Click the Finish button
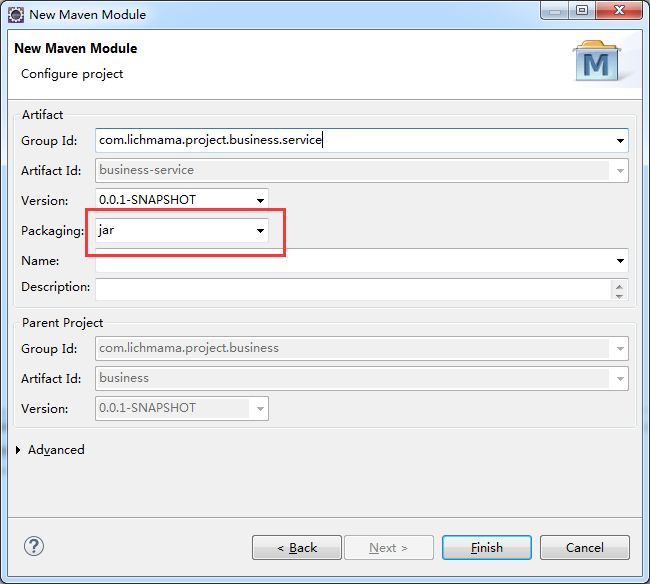This screenshot has height=584, width=650. pos(487,548)
